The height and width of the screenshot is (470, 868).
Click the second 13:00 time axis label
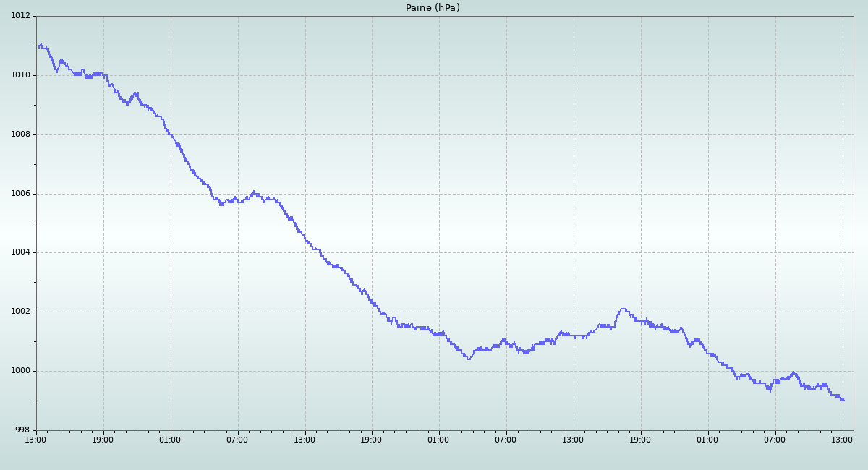click(x=305, y=440)
